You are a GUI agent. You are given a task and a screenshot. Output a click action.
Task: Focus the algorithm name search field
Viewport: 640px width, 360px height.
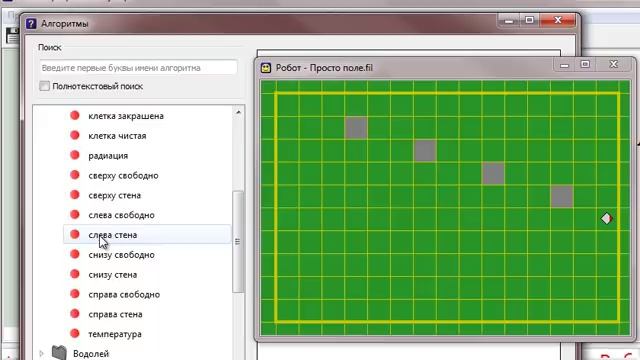point(138,68)
